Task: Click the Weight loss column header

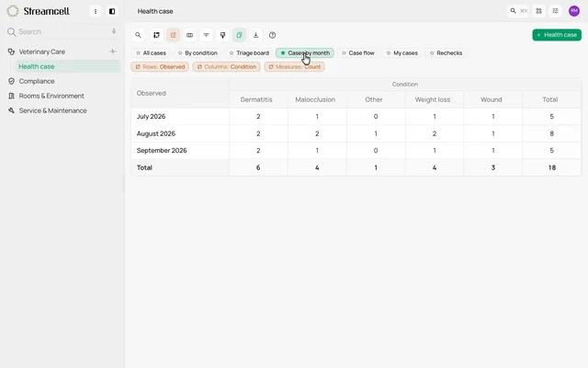Action: (x=433, y=99)
